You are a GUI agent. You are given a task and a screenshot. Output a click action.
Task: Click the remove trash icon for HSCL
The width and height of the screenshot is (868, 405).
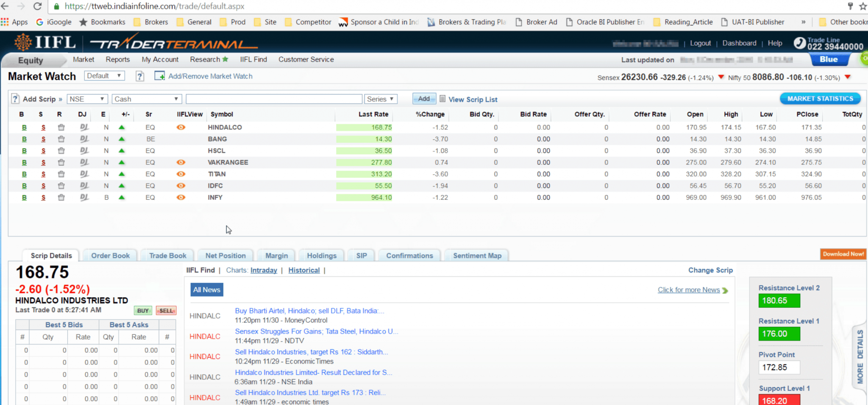click(x=61, y=151)
